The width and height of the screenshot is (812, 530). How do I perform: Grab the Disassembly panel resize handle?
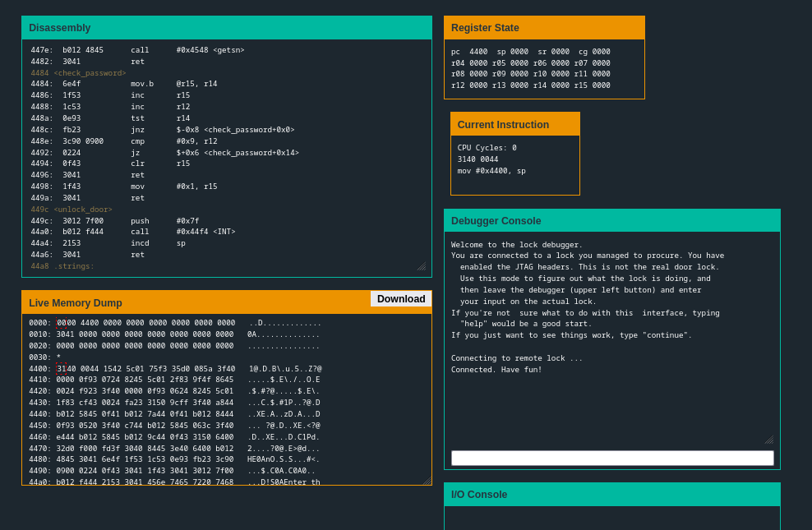click(422, 266)
